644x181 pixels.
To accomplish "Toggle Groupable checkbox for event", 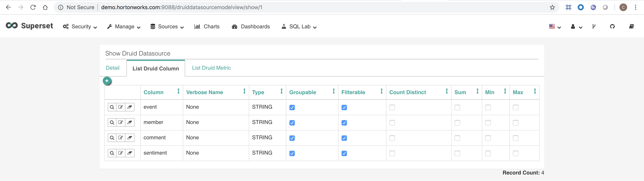I will coord(292,108).
